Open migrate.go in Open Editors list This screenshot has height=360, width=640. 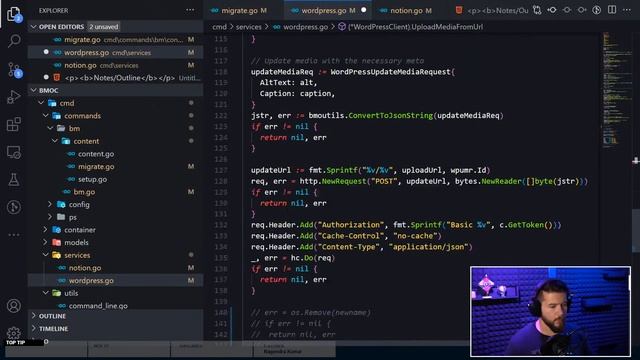coord(116,40)
